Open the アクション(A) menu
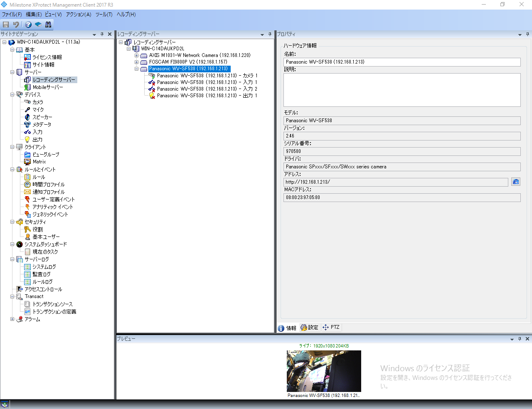This screenshot has height=409, width=532. pos(79,14)
